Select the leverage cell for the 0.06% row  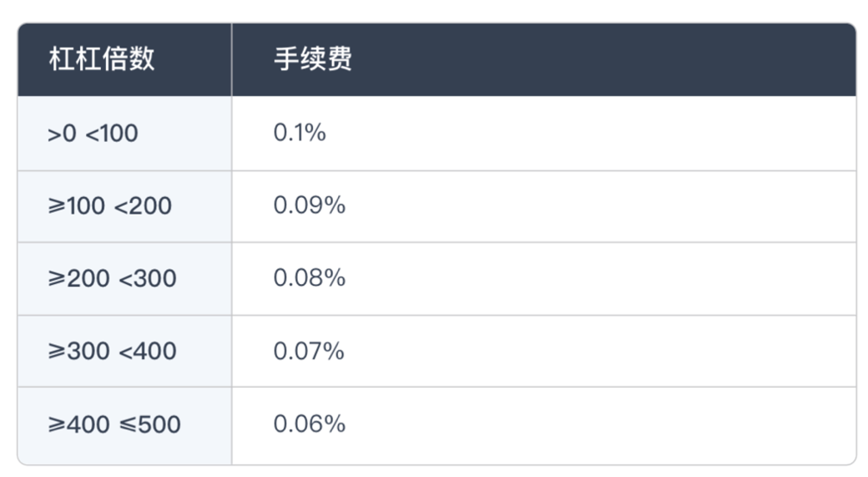click(x=124, y=424)
